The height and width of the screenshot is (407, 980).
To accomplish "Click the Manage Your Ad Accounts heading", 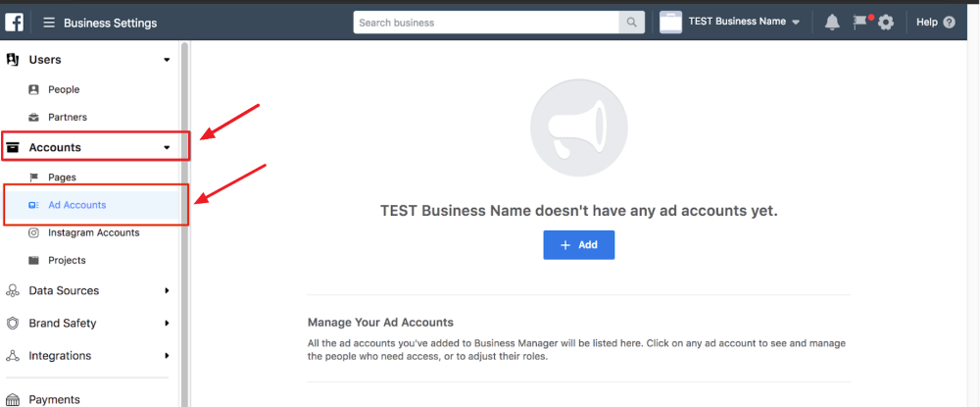I will pos(380,323).
